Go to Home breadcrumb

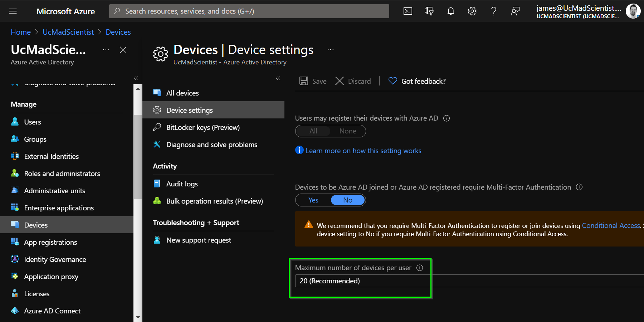(21, 32)
